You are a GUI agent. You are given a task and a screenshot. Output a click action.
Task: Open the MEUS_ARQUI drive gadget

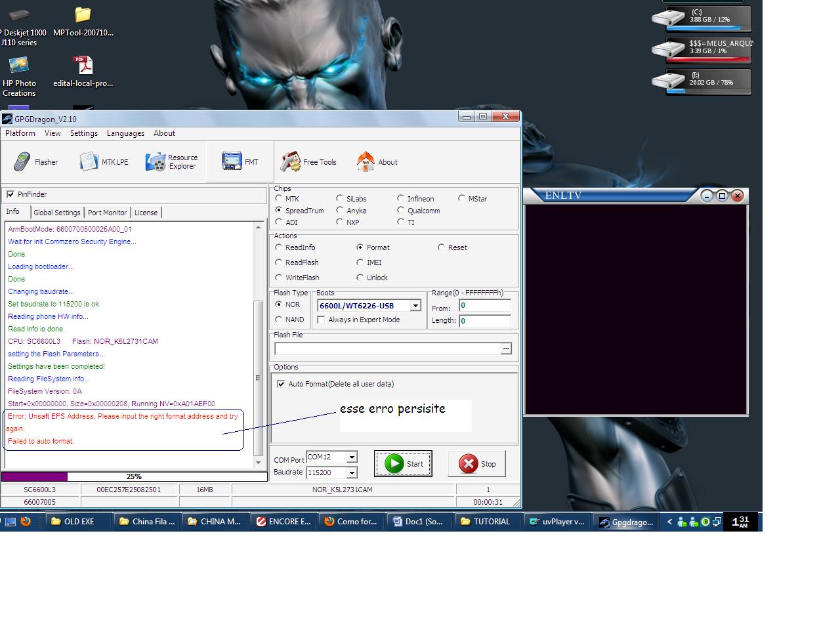[702, 49]
